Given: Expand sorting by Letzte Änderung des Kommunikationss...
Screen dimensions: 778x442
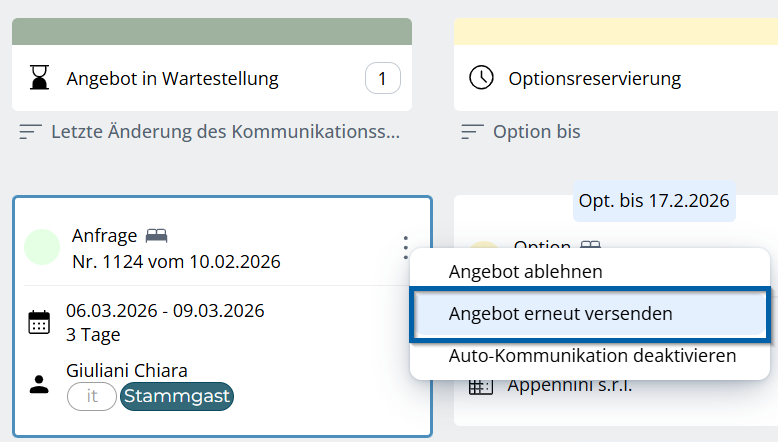Looking at the screenshot, I should [x=224, y=132].
